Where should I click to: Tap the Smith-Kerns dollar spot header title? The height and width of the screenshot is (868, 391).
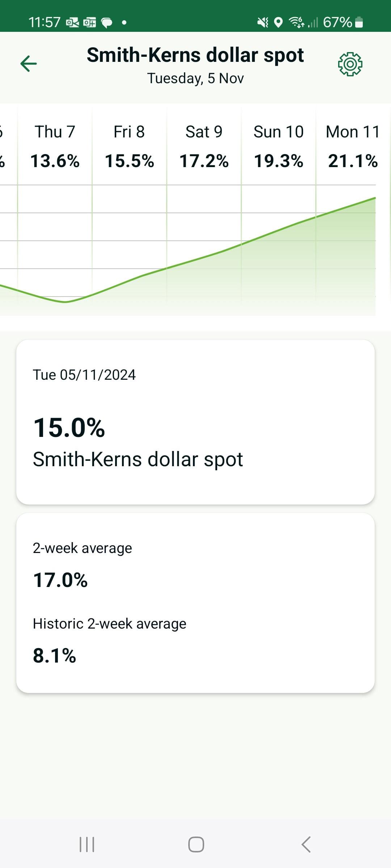[x=195, y=55]
